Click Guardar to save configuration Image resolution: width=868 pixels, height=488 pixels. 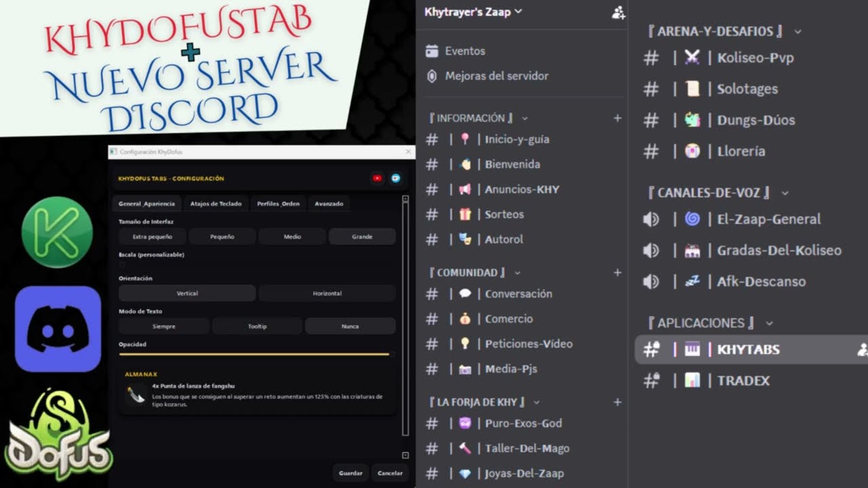coord(350,473)
